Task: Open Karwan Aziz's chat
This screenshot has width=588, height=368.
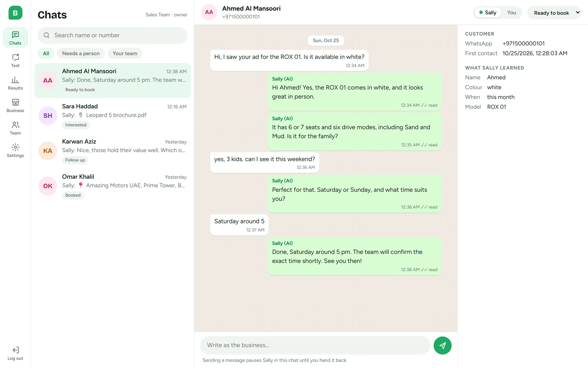Action: tap(113, 151)
